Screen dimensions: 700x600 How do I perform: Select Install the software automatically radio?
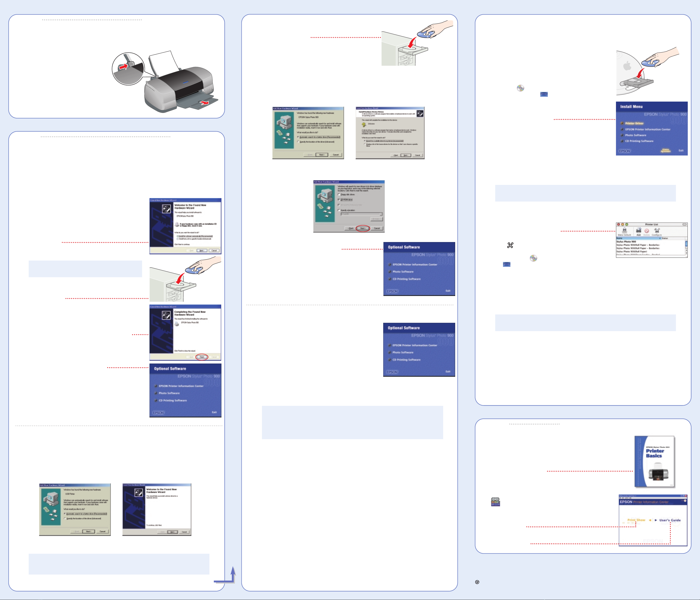coord(178,236)
